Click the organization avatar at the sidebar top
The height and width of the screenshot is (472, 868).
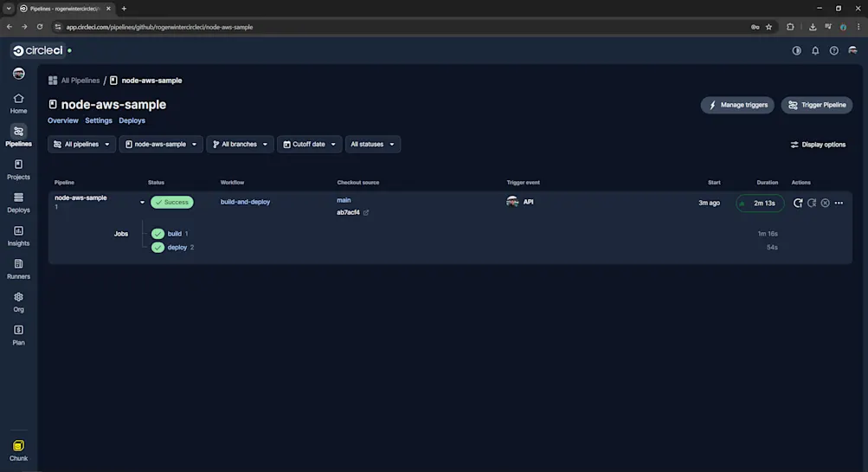click(x=19, y=73)
